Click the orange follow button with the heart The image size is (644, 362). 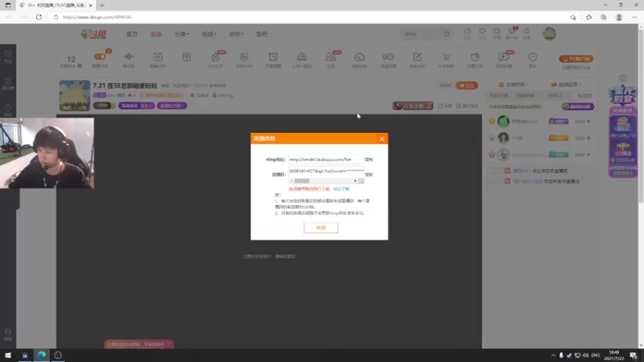(467, 86)
